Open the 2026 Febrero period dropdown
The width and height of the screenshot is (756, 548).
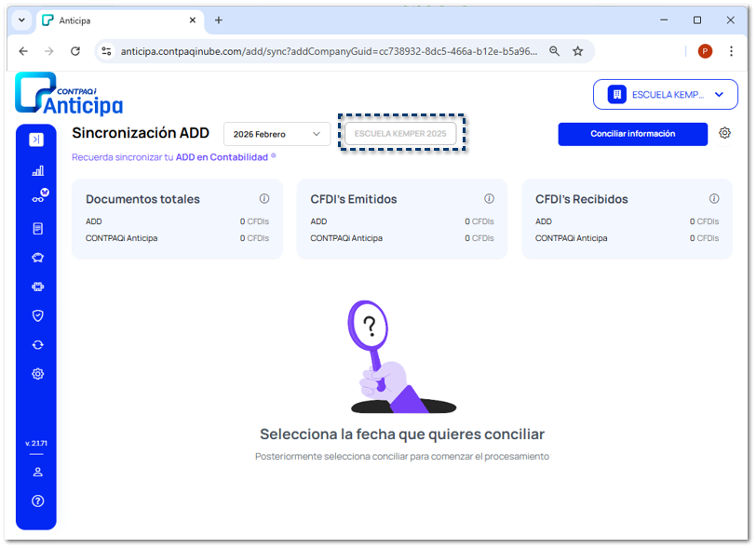click(x=277, y=135)
